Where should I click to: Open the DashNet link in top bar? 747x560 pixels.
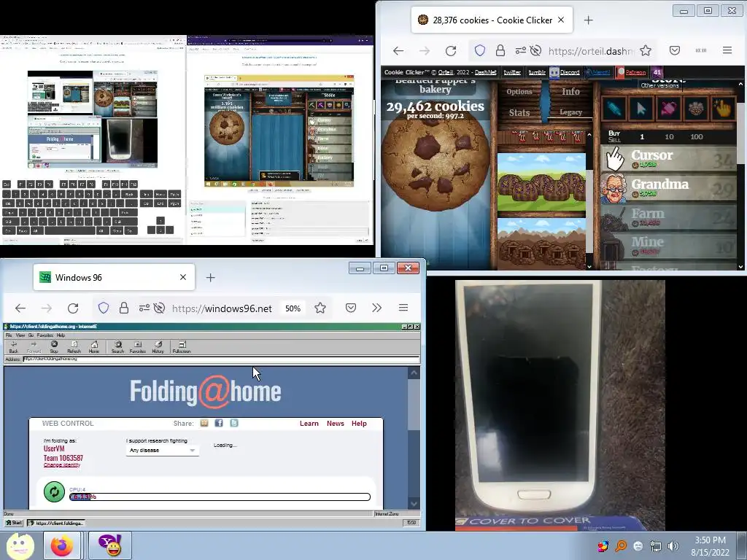[485, 72]
